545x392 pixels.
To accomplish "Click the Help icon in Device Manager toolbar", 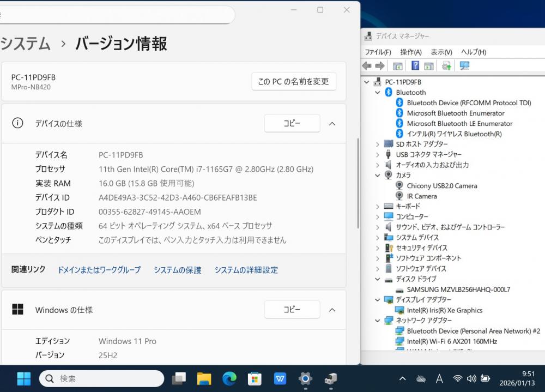I will (x=415, y=66).
